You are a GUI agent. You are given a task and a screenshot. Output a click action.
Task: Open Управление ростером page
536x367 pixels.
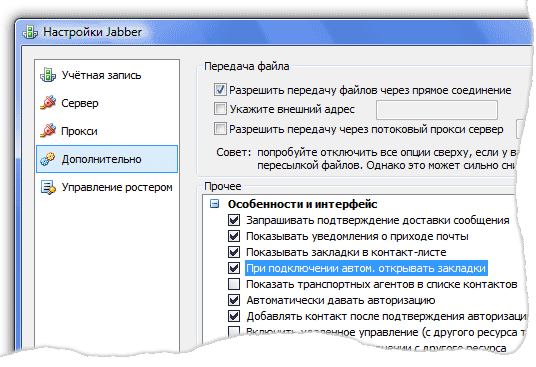tap(107, 187)
